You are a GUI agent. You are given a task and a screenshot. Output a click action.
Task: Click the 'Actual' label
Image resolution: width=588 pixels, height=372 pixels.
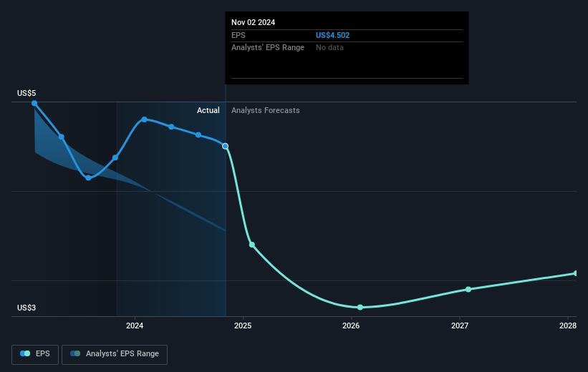click(208, 110)
